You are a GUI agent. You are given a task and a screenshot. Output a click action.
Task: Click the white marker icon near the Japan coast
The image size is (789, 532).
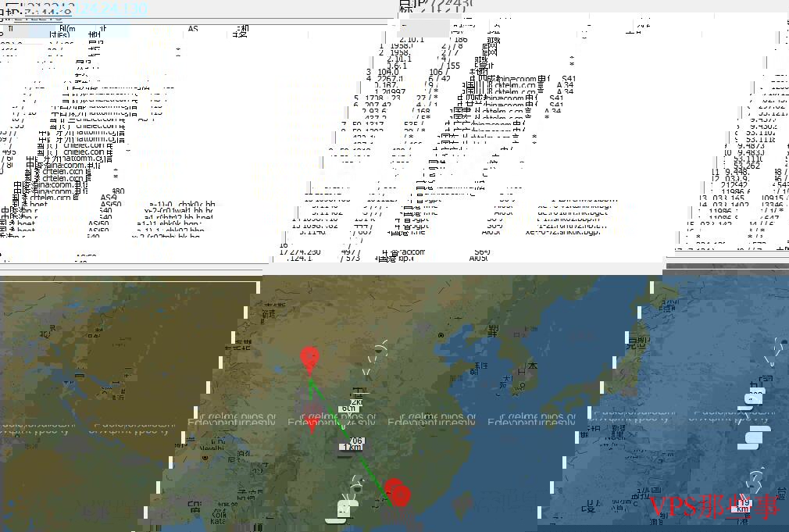coord(752,399)
